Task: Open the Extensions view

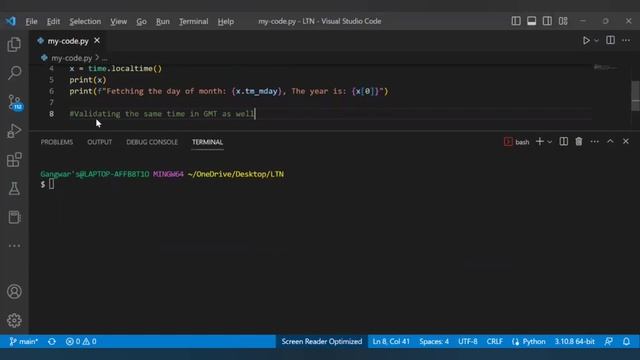Action: point(14,160)
